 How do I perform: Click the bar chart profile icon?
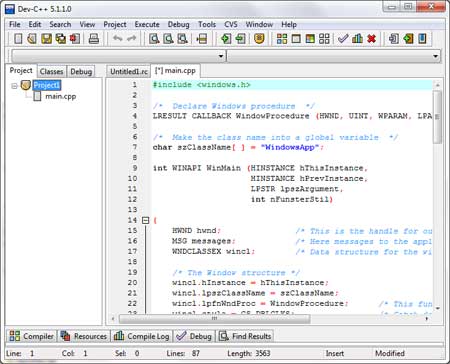click(357, 39)
